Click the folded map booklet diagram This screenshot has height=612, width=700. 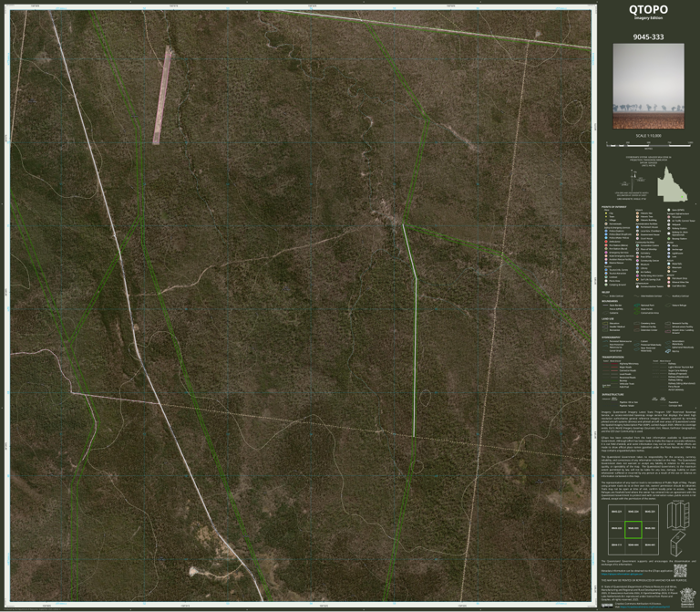[x=677, y=543]
